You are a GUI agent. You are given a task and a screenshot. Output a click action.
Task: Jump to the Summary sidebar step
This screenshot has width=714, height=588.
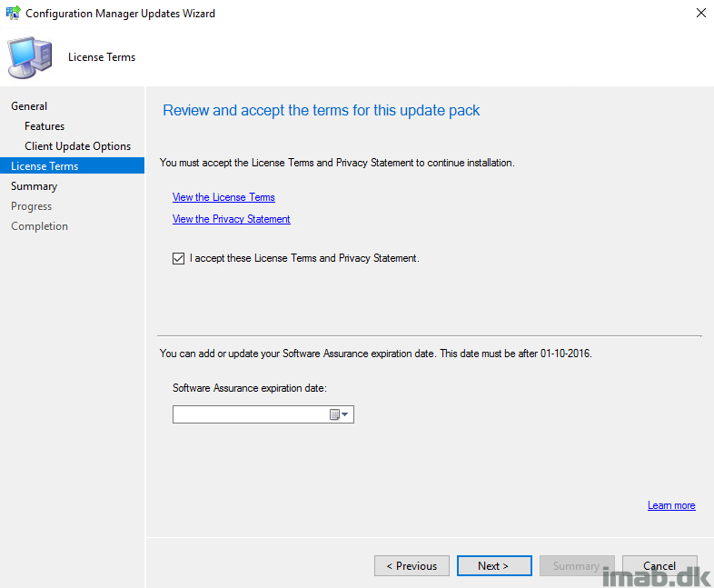[x=35, y=186]
